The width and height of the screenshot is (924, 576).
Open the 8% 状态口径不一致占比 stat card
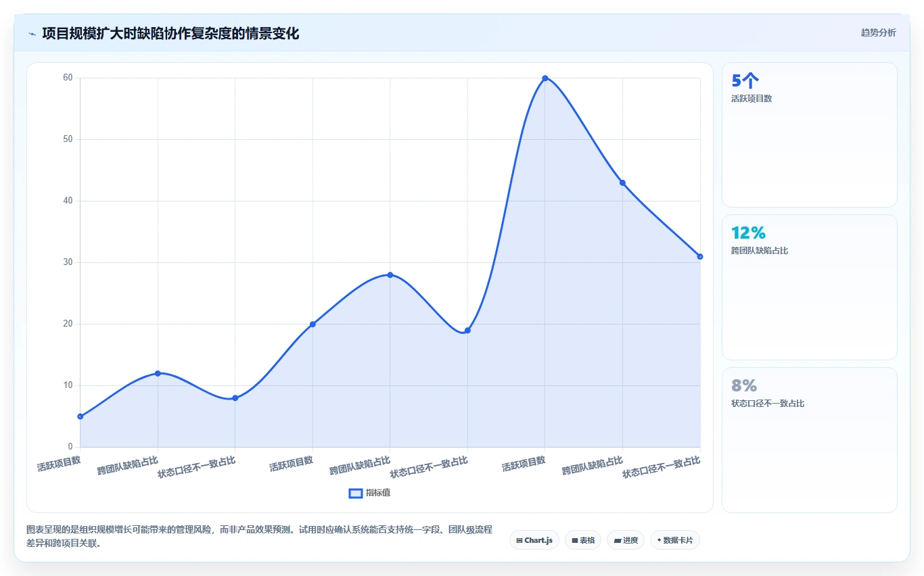pyautogui.click(x=809, y=440)
